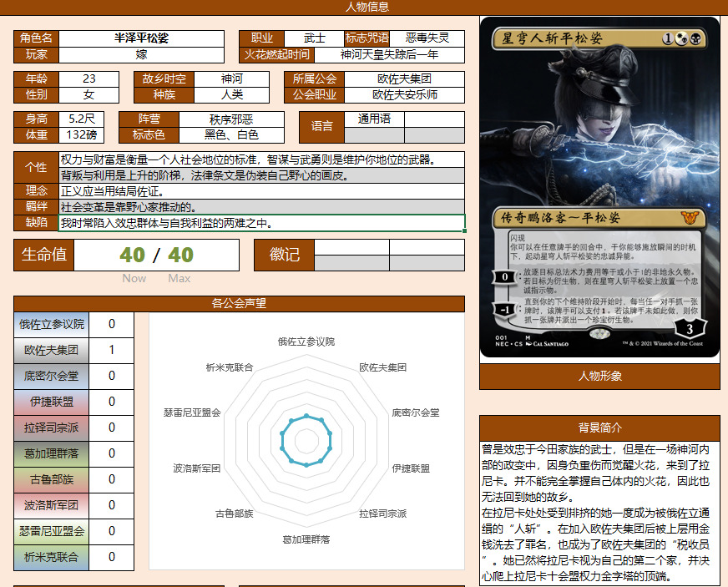The width and height of the screenshot is (728, 587).
Task: Click the 生命值 label cell
Action: coord(44,255)
